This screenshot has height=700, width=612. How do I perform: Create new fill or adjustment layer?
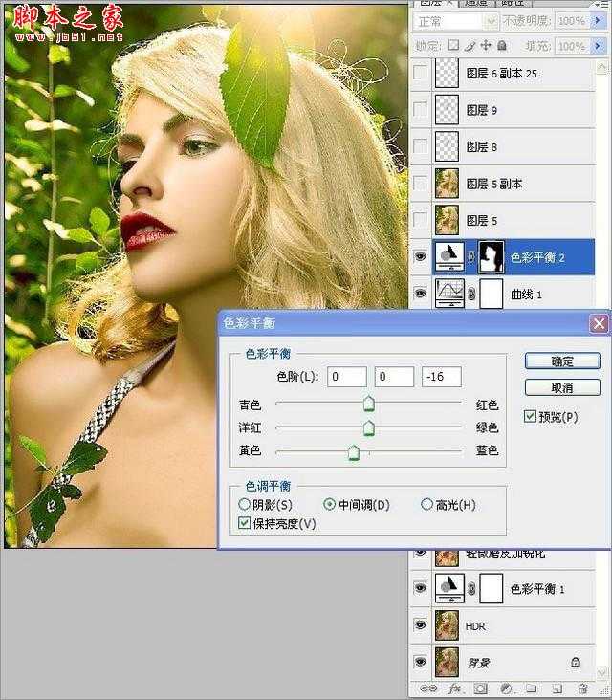tap(506, 689)
